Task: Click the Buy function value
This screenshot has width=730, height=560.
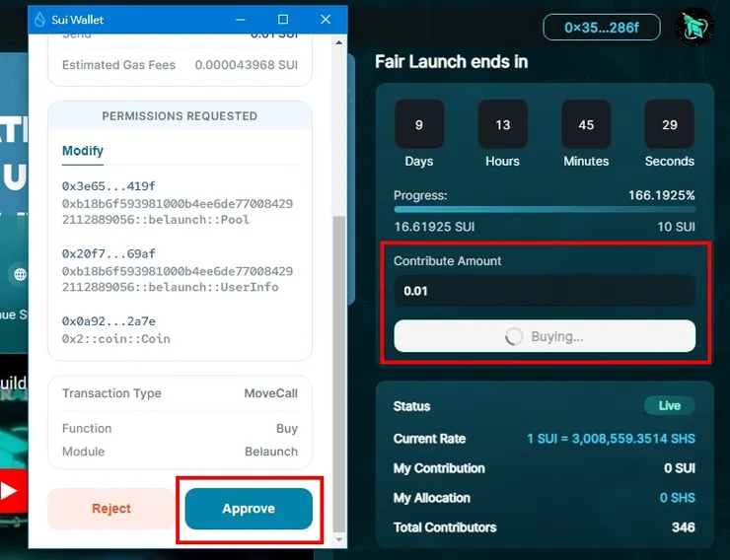Action: pyautogui.click(x=287, y=428)
